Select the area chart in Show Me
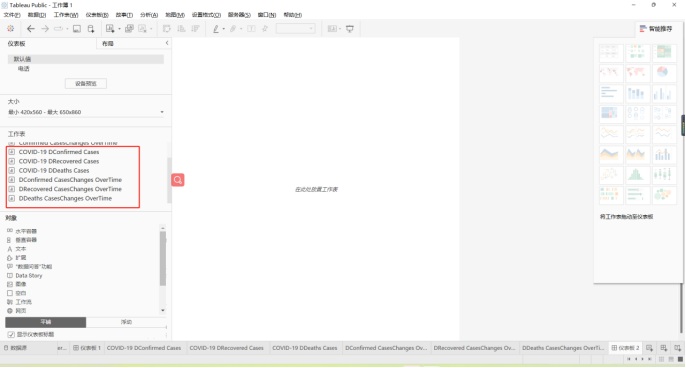Screen dimensions: 686x368 pos(610,154)
